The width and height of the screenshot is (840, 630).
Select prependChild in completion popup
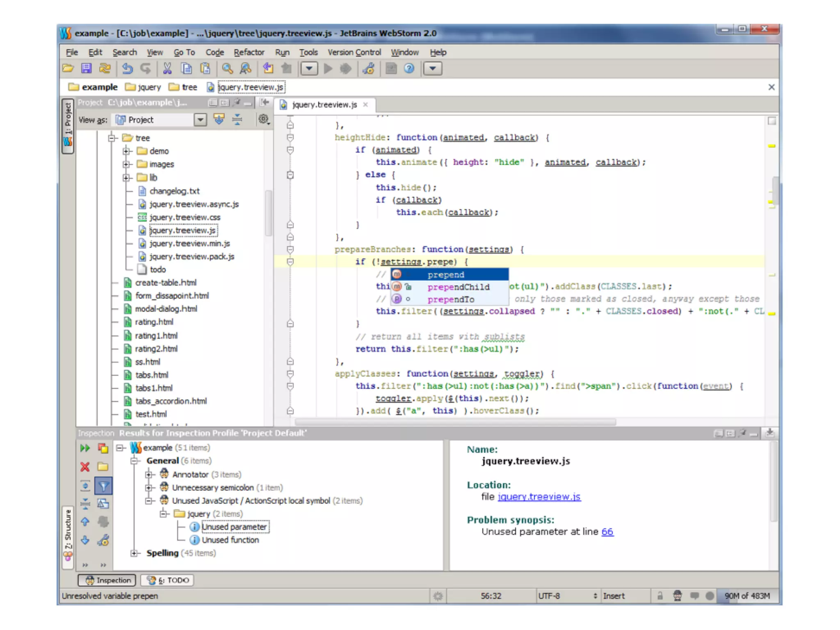click(x=458, y=287)
